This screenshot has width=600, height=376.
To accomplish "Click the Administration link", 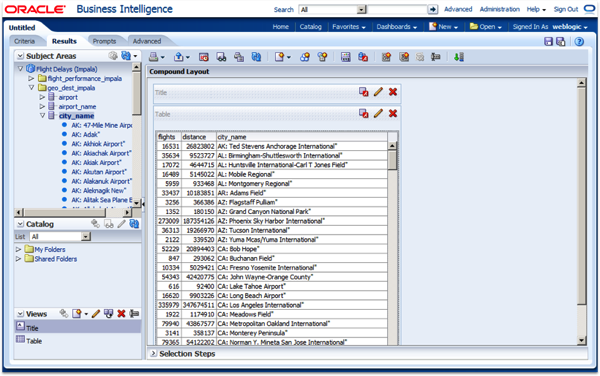I will [499, 9].
